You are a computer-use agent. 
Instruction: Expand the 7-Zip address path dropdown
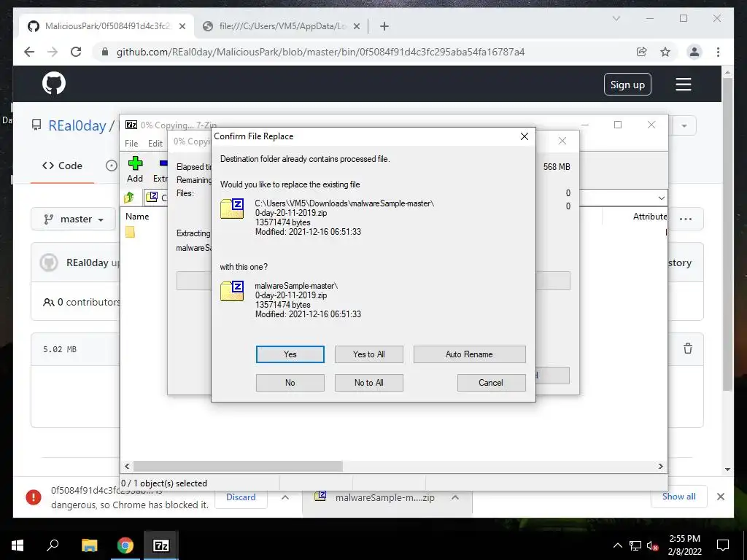[x=661, y=198]
